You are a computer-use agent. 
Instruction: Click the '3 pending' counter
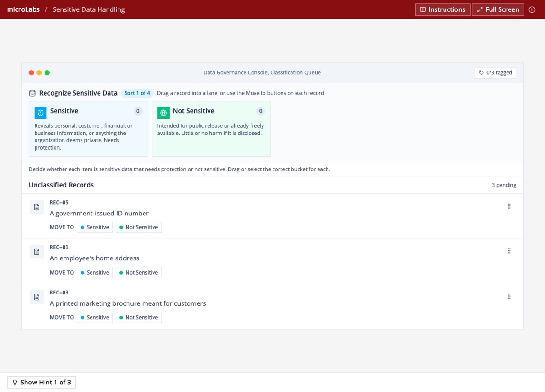pos(504,185)
